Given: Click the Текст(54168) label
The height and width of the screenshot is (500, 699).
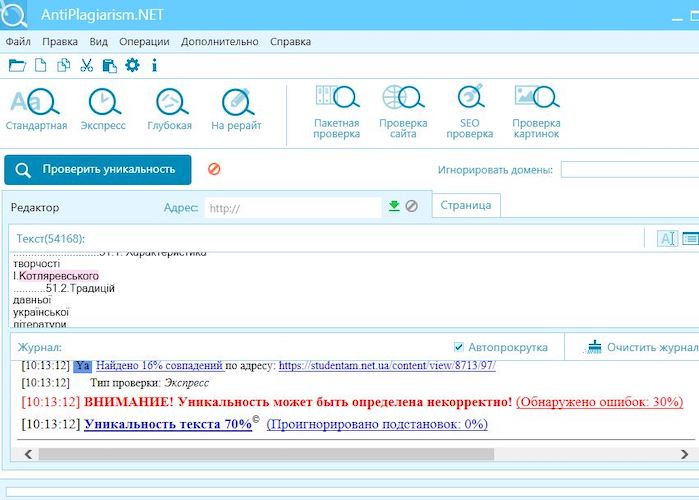Looking at the screenshot, I should coord(50,239).
